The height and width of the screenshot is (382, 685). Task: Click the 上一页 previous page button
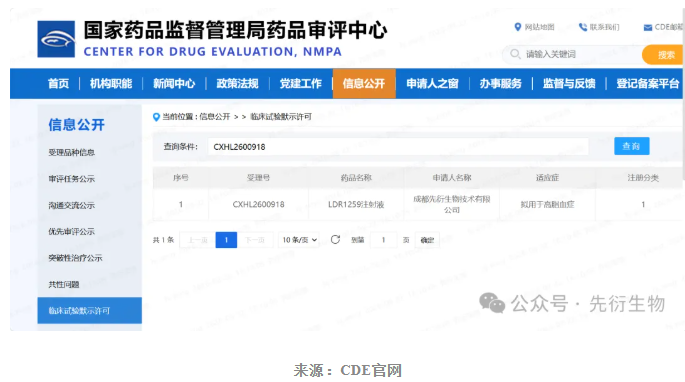click(x=197, y=240)
